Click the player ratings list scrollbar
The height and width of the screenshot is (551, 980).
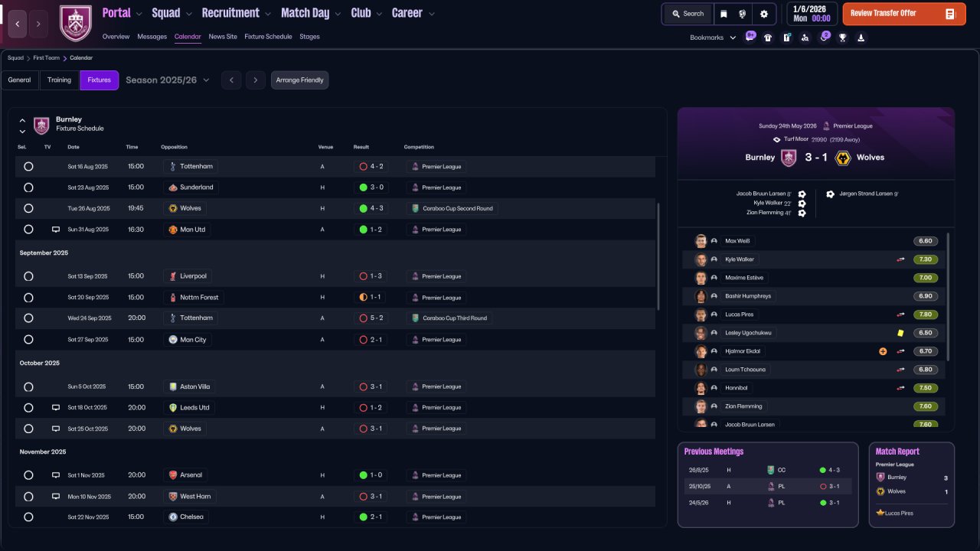tap(949, 297)
